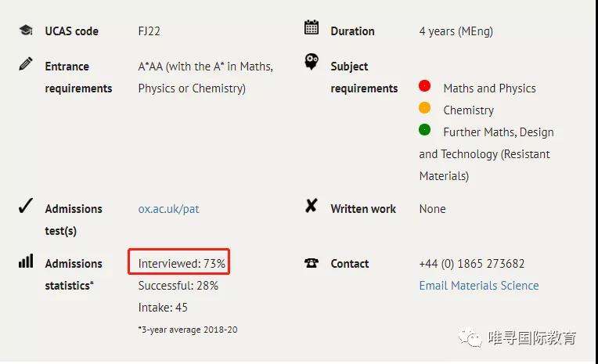The width and height of the screenshot is (598, 364).
Task: Click the X icon next to Written work
Action: [x=312, y=206]
